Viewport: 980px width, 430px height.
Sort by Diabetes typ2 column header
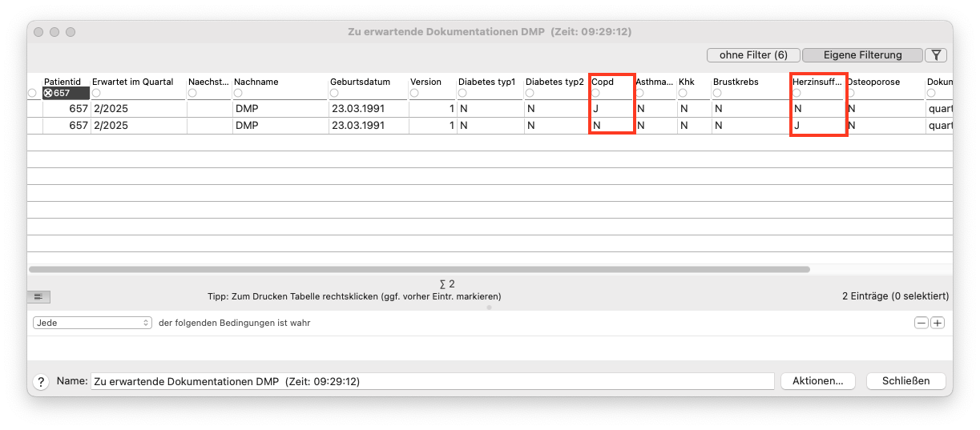[555, 82]
